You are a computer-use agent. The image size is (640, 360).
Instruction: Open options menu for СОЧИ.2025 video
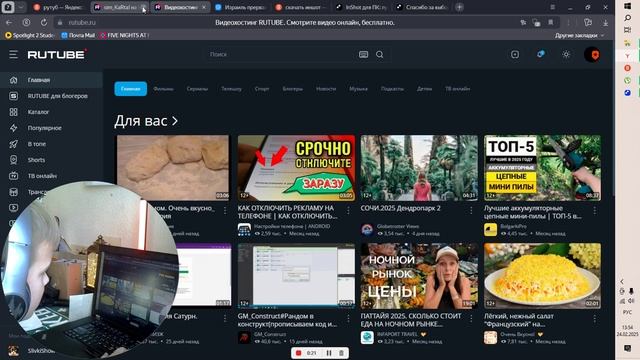point(471,210)
